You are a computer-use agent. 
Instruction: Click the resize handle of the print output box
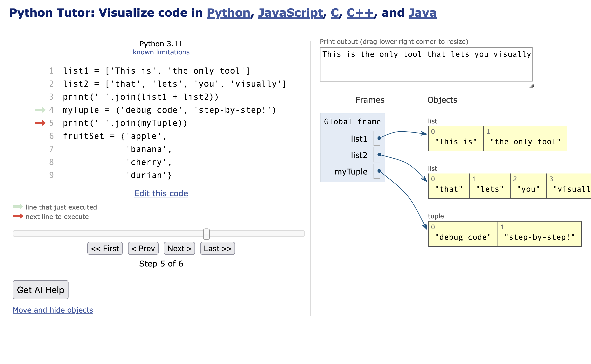tap(532, 86)
